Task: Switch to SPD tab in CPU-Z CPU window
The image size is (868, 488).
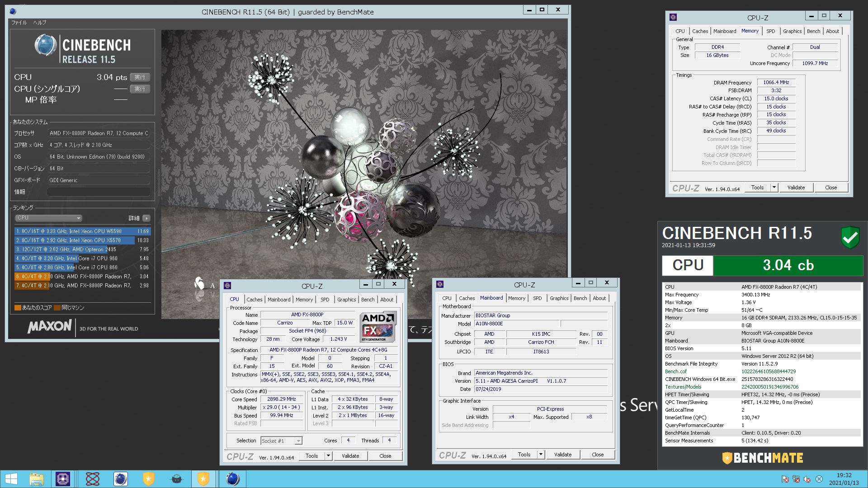Action: click(325, 300)
